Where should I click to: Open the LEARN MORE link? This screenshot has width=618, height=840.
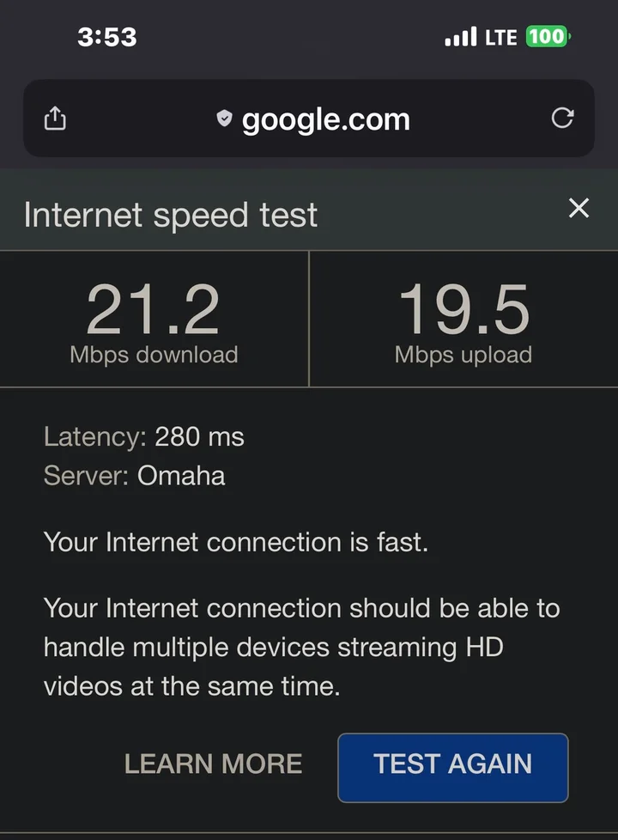(213, 764)
